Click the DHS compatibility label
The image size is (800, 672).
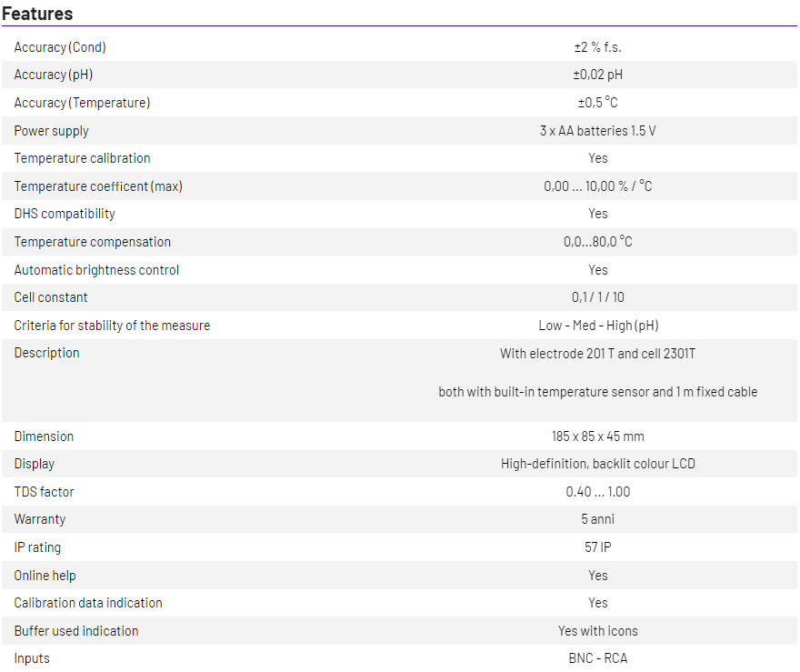click(65, 214)
